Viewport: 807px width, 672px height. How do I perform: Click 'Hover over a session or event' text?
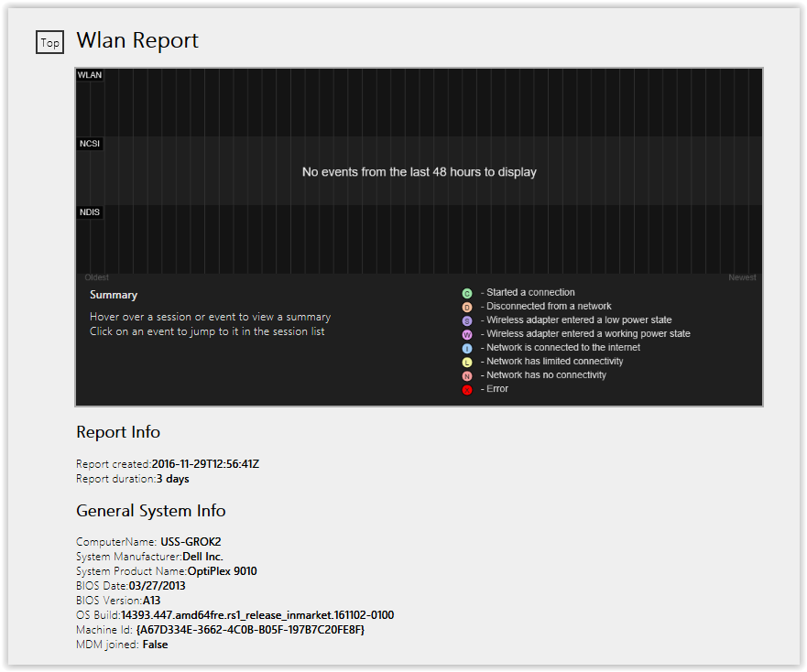point(210,317)
